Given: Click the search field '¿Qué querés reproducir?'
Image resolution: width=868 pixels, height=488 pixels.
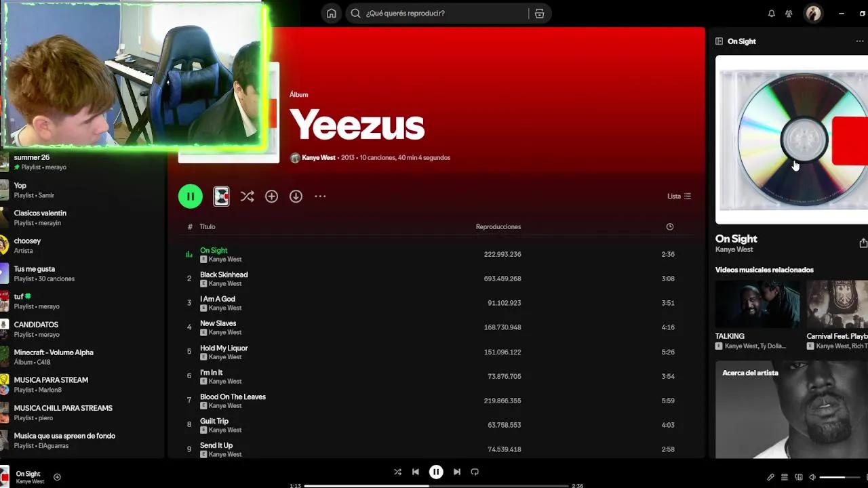Looking at the screenshot, I should pos(437,14).
